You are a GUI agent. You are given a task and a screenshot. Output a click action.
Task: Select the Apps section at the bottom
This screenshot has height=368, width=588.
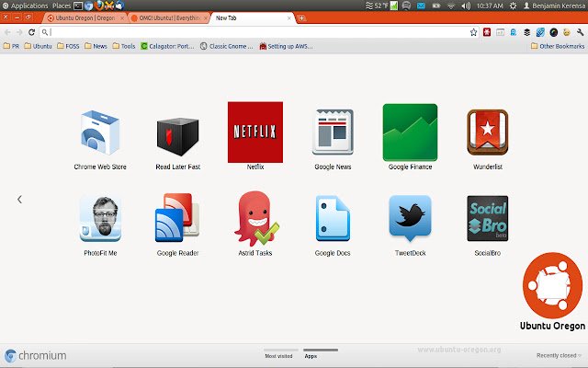click(x=311, y=356)
